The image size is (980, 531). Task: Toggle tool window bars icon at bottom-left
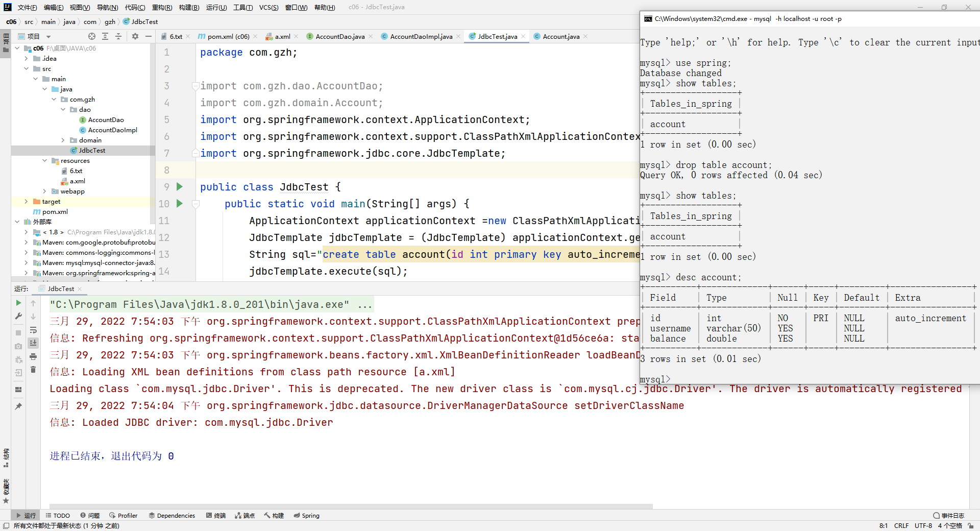click(6, 525)
